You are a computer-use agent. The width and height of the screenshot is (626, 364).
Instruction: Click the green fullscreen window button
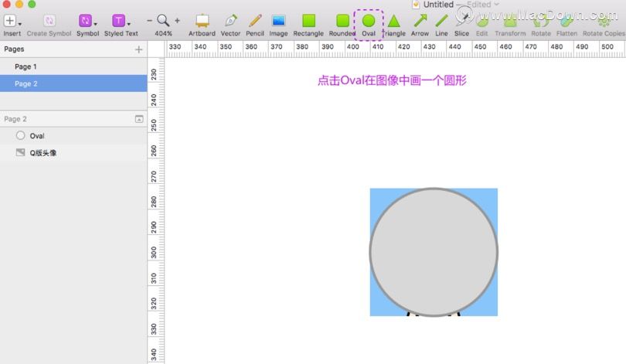coord(32,4)
